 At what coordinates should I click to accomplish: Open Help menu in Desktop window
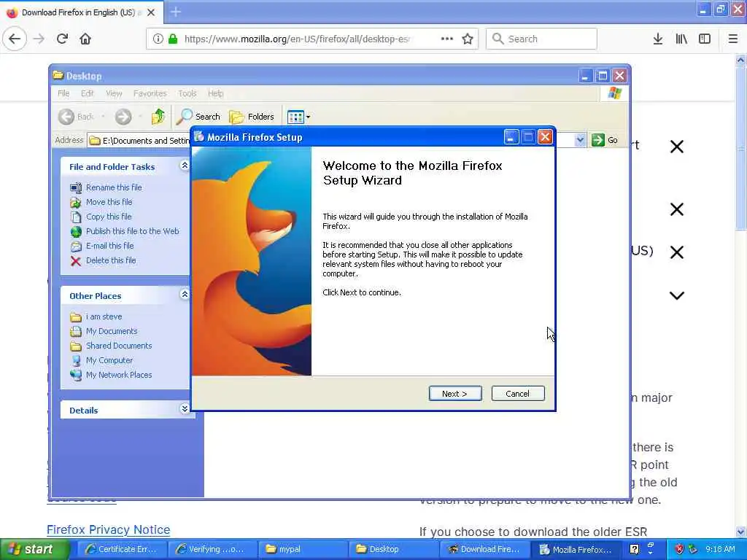point(215,93)
